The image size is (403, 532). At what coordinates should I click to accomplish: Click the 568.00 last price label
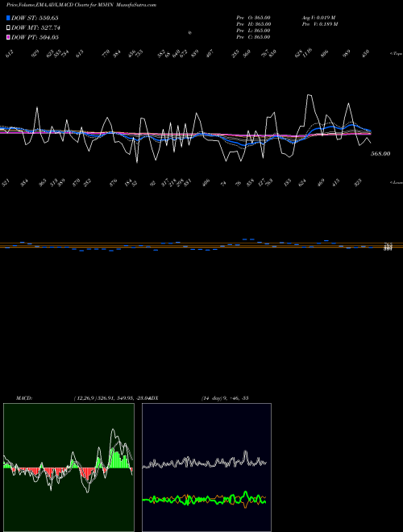380,154
